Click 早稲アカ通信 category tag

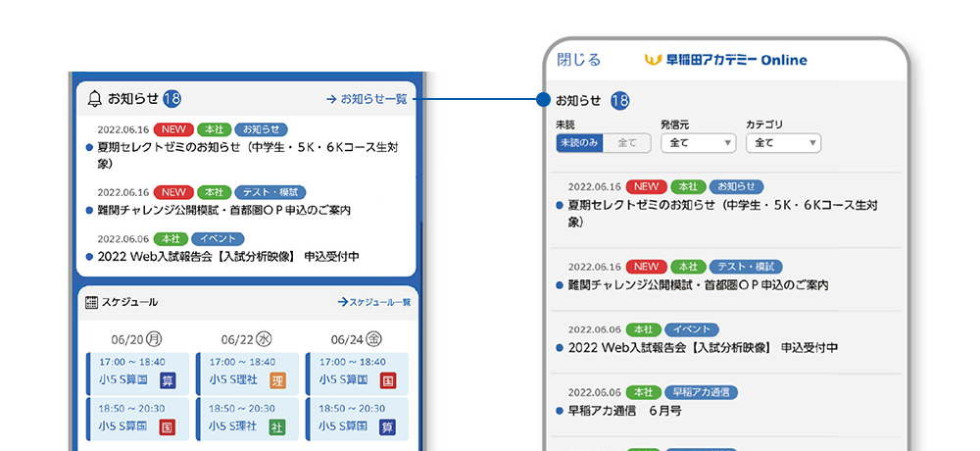click(702, 392)
